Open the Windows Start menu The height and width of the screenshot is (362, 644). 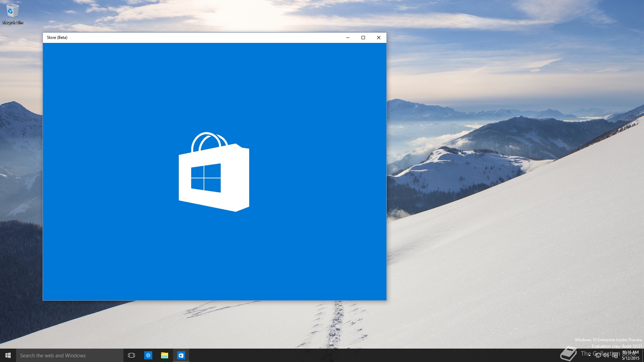pos(8,355)
